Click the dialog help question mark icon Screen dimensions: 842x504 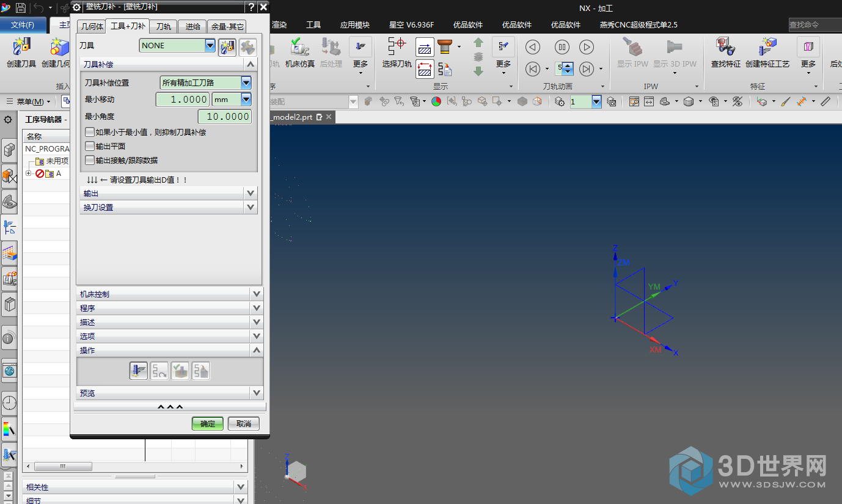(x=251, y=7)
